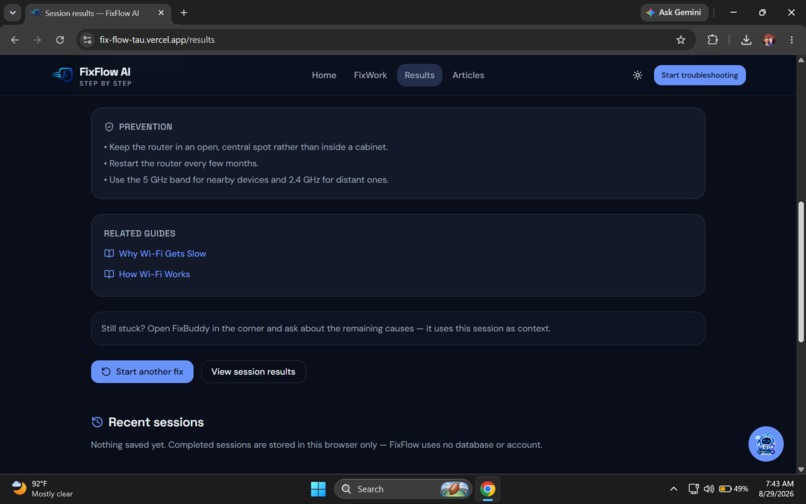806x504 pixels.
Task: Open a new browser tab
Action: pos(184,13)
